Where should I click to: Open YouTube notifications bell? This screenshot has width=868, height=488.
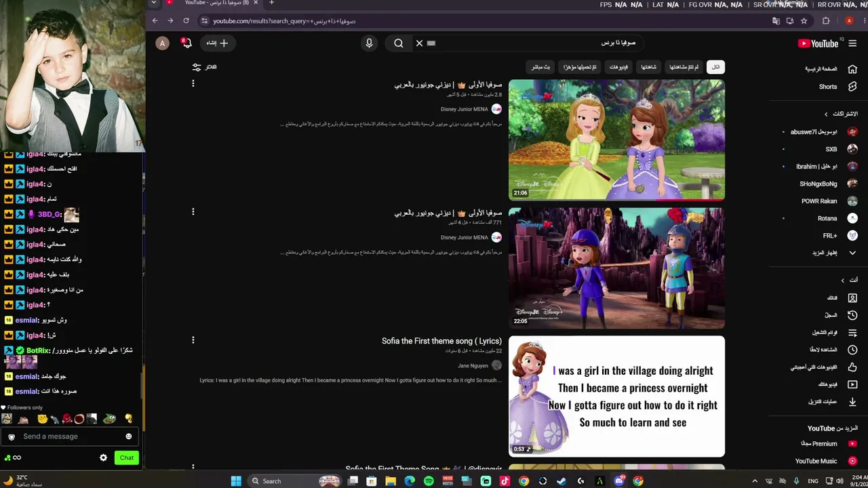point(186,43)
